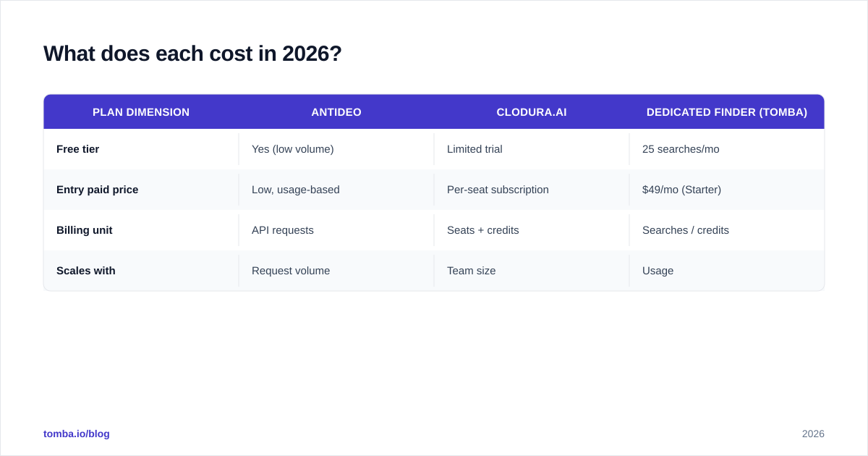Select the 'PLAN DIMENSION' column header
The width and height of the screenshot is (868, 456).
141,112
